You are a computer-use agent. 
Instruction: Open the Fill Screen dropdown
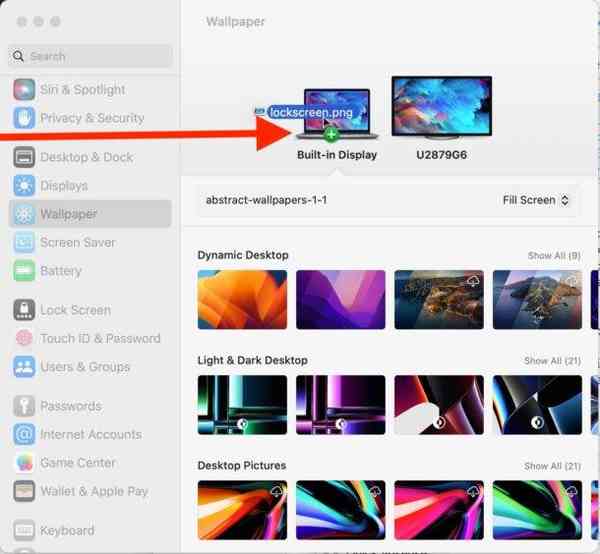(x=535, y=200)
